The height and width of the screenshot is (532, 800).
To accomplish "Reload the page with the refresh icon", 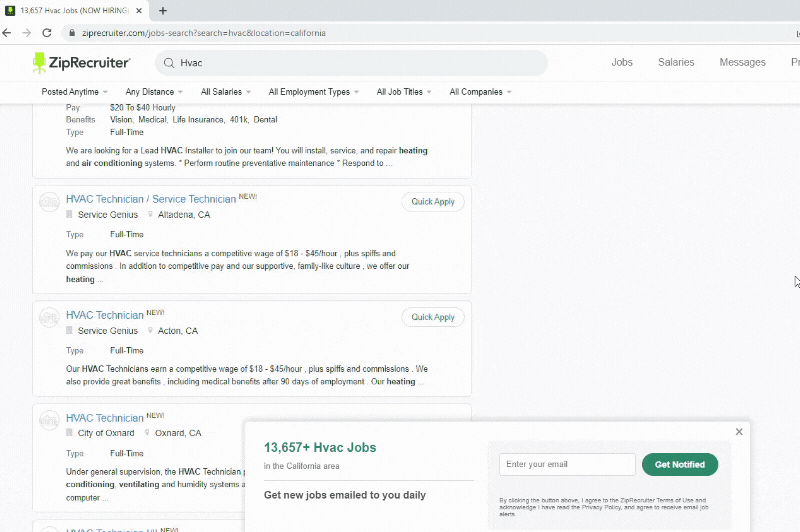I will click(x=46, y=33).
